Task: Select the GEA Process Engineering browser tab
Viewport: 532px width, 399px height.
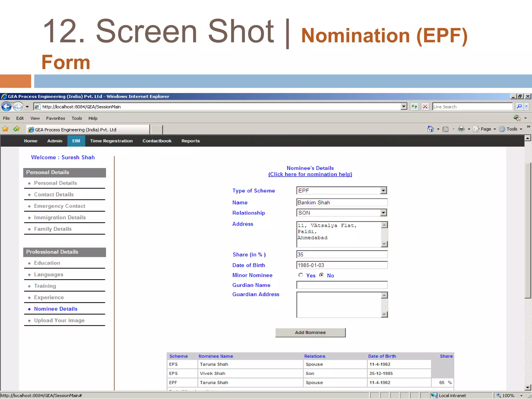Action: coord(88,129)
